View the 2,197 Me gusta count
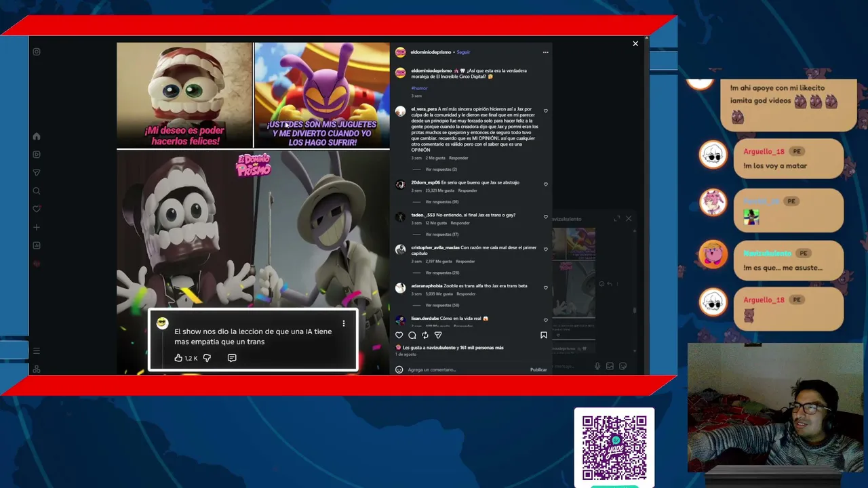 tap(439, 261)
